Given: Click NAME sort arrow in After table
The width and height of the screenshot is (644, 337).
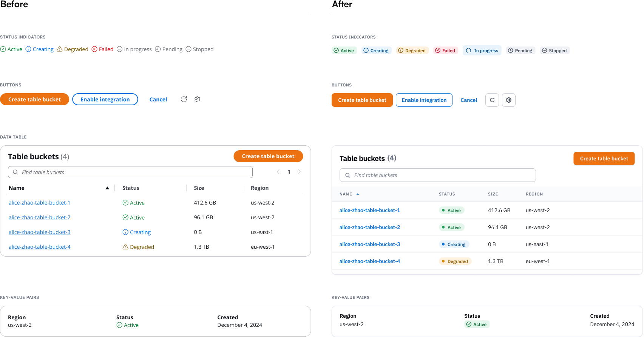Looking at the screenshot, I should point(358,194).
